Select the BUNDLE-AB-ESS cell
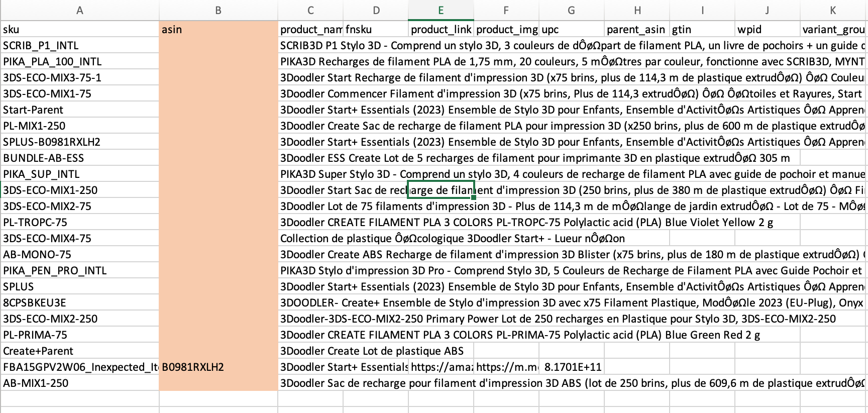The width and height of the screenshot is (868, 413). (x=79, y=158)
